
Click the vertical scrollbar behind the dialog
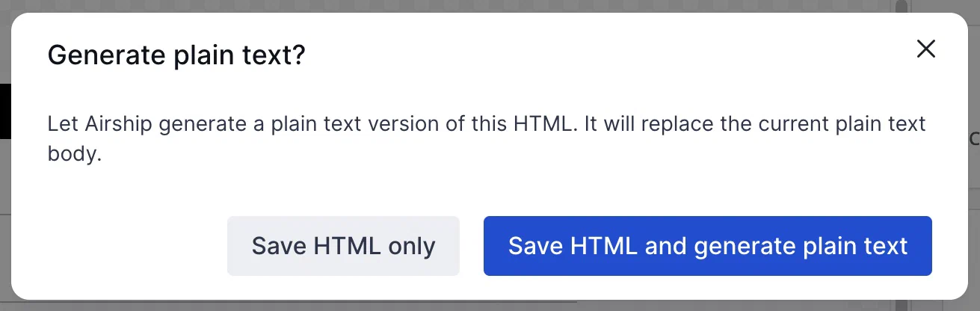pos(901,9)
